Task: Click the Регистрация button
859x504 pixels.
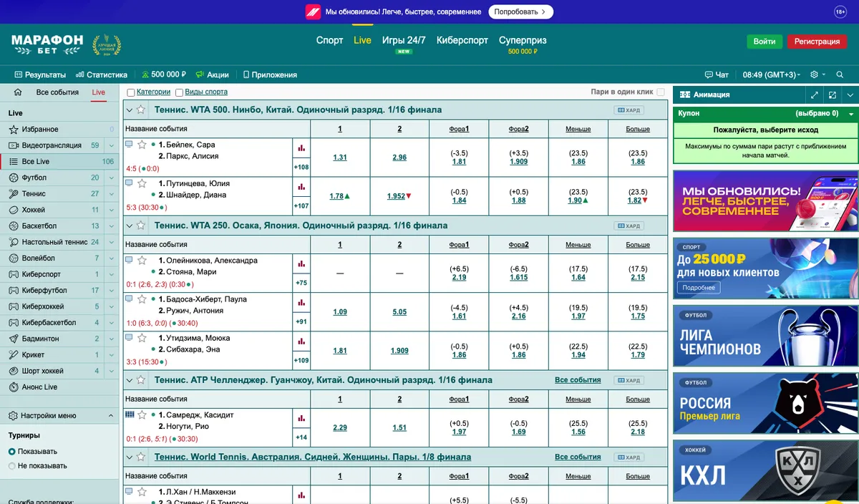Action: pos(817,42)
